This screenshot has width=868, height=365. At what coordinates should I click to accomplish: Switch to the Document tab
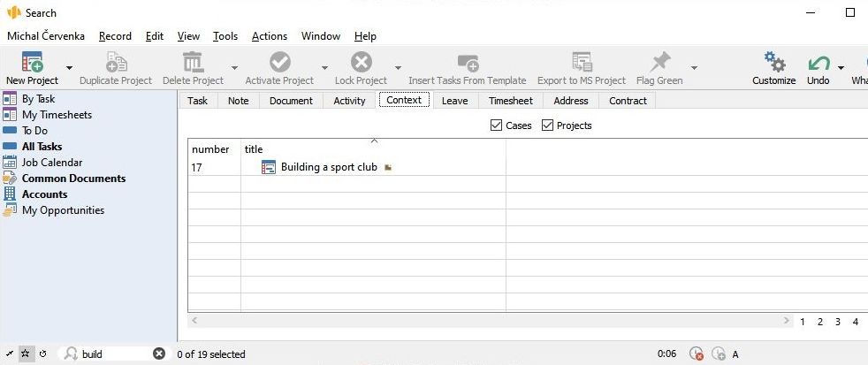[x=291, y=101]
